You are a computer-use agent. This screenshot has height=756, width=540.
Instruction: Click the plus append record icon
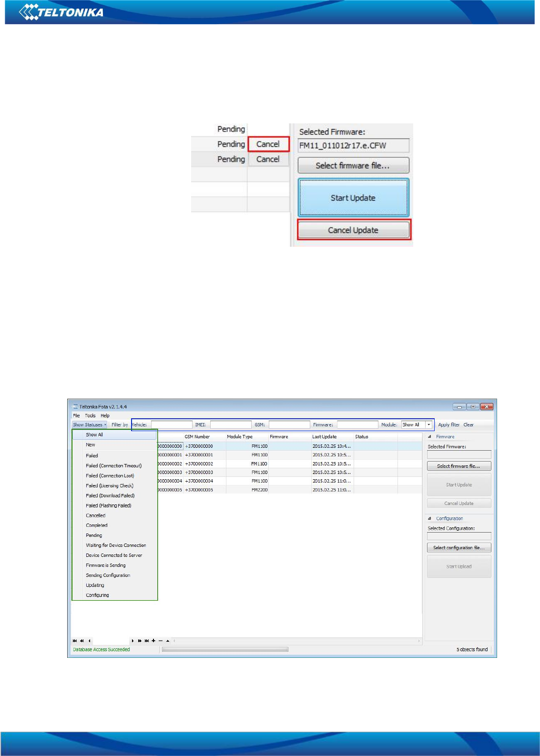click(x=153, y=641)
